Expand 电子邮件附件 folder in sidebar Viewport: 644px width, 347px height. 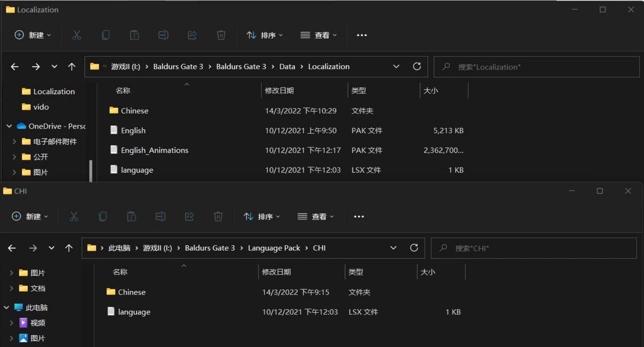(x=14, y=141)
